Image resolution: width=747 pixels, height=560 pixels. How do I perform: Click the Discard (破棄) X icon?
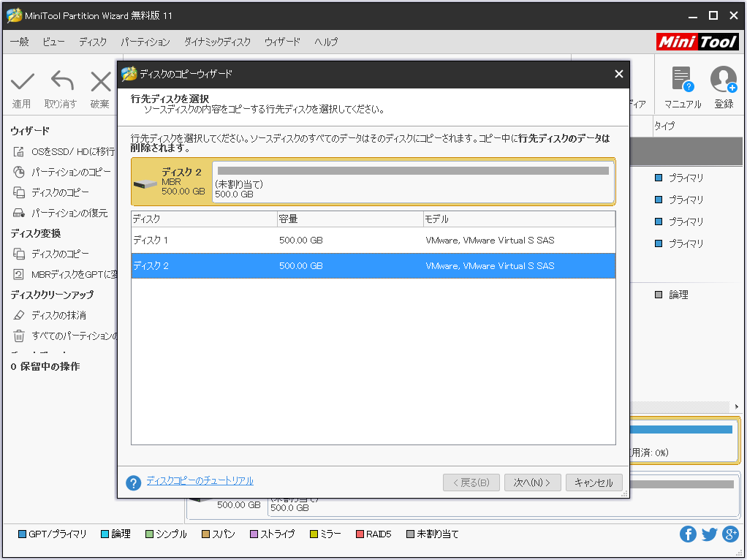click(100, 82)
